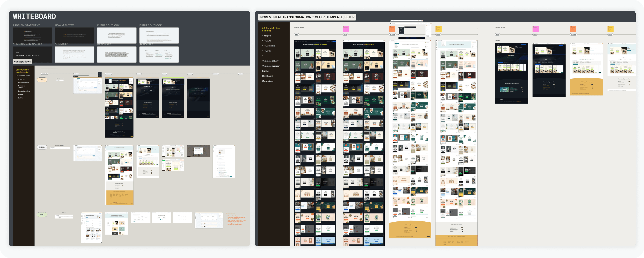The height and width of the screenshot is (258, 644).
Task: Click '> MC Full' sidebar entry
Action: tap(267, 51)
